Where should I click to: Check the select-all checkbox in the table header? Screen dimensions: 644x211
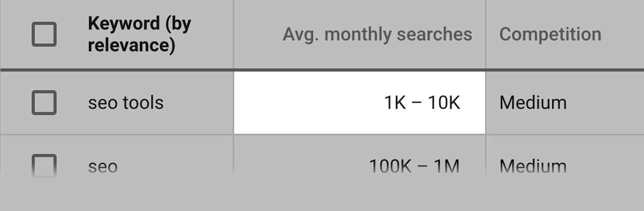click(x=44, y=34)
